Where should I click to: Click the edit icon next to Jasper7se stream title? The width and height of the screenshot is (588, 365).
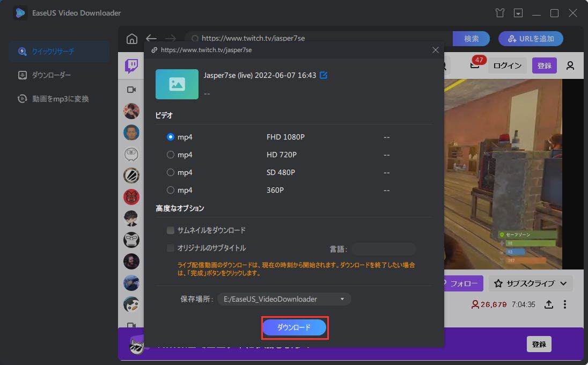(x=322, y=75)
